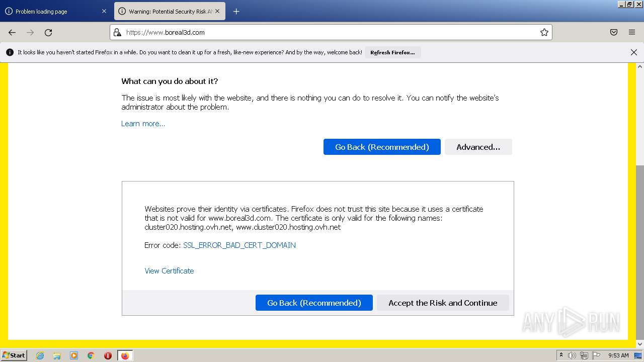644x362 pixels.
Task: Open the network tray icon
Action: click(584, 355)
